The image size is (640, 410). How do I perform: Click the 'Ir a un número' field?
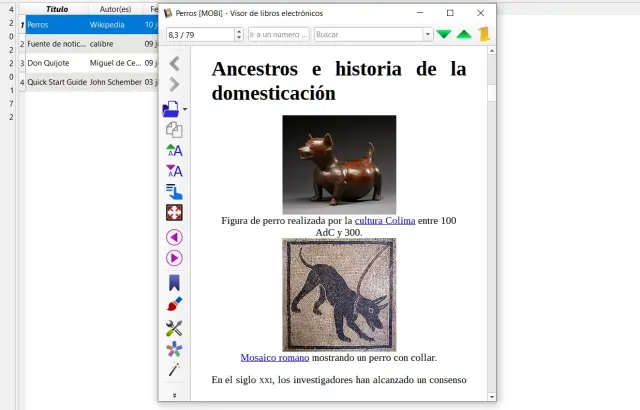point(278,34)
